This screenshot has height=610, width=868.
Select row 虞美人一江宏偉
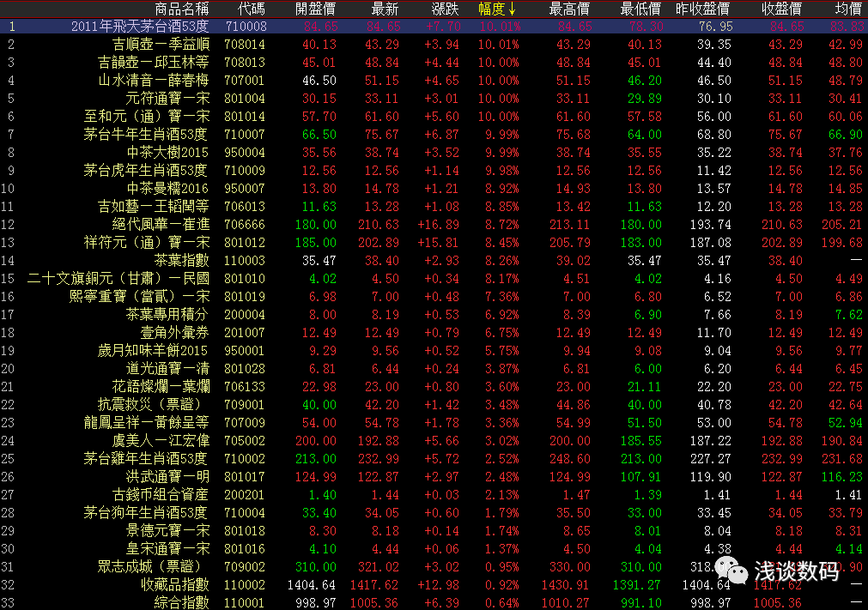(434, 441)
